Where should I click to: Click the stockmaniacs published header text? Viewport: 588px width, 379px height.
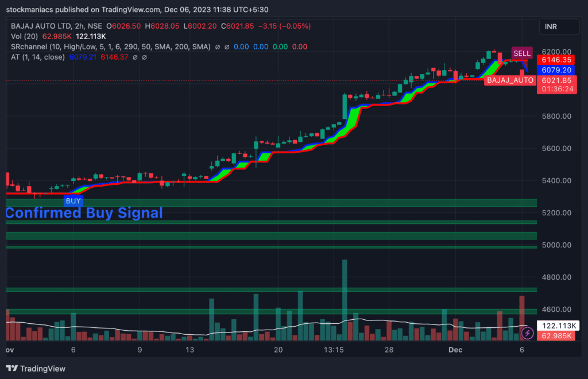(137, 10)
